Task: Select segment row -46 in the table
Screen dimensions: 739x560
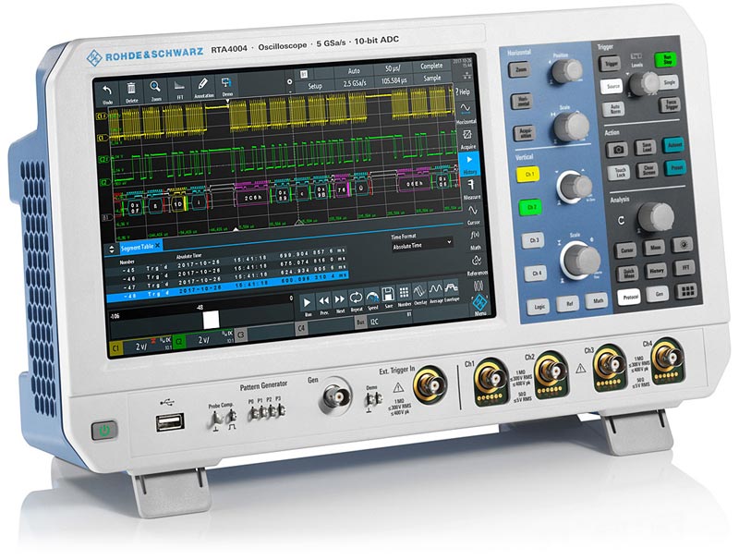Action: (226, 271)
